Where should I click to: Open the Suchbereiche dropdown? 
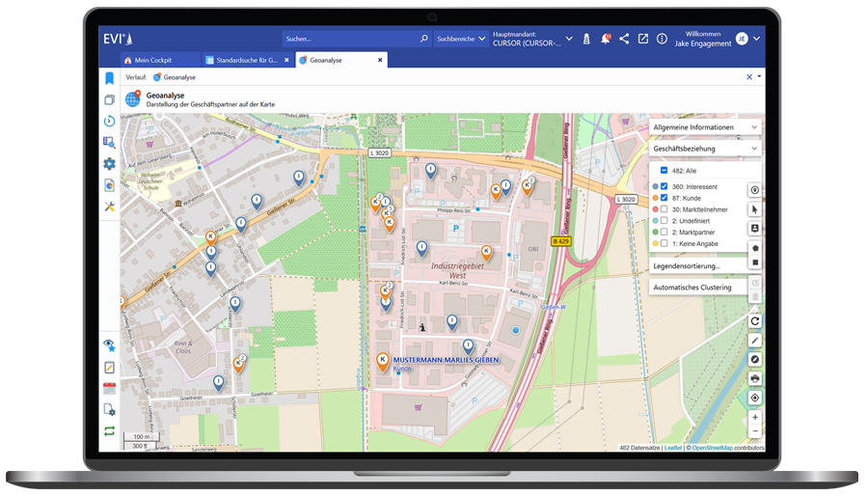[x=460, y=40]
